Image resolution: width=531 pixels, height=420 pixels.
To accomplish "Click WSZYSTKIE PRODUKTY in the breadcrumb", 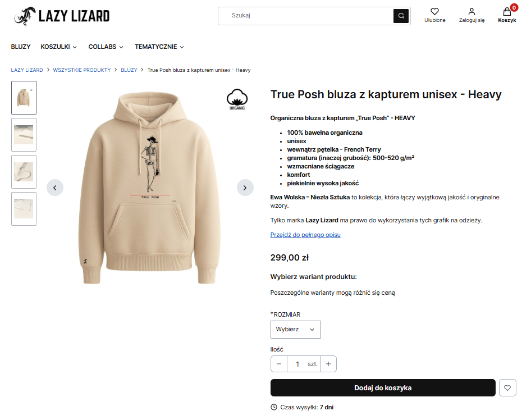I will 82,70.
